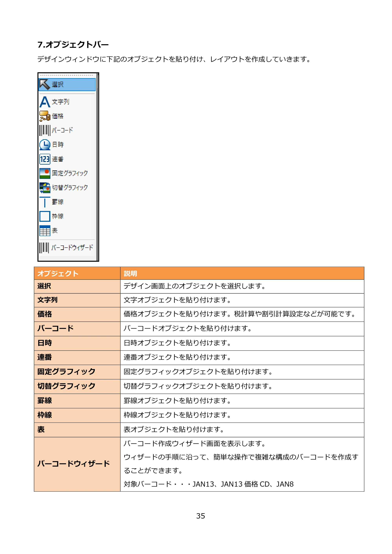This screenshot has width=392, height=554.
Task: Click description beginning 価格オブジェクトを貼り付けます
Action: pos(240,314)
